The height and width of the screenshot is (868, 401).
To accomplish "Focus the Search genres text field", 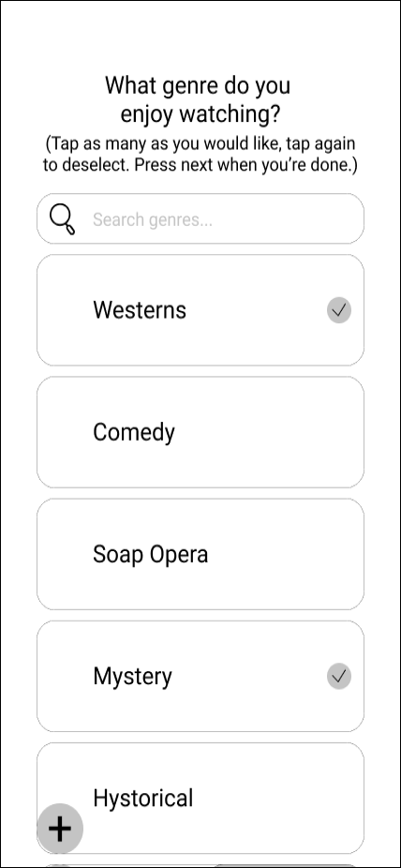I will tap(200, 218).
